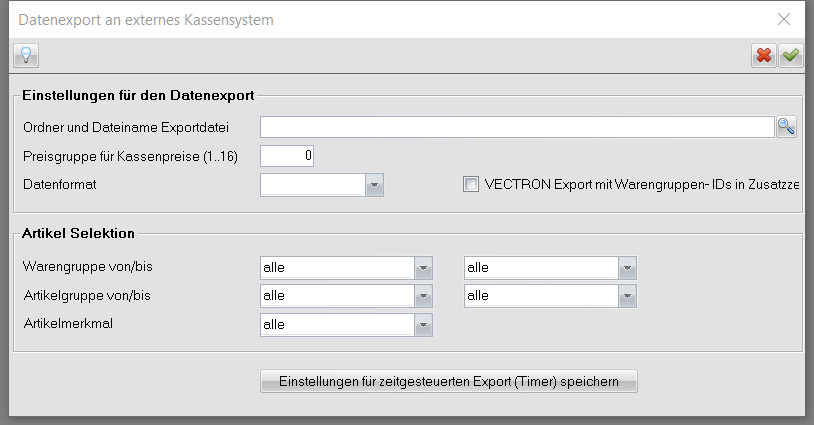Click the Warengruppe von/bis label
This screenshot has width=814, height=425.
click(x=88, y=267)
